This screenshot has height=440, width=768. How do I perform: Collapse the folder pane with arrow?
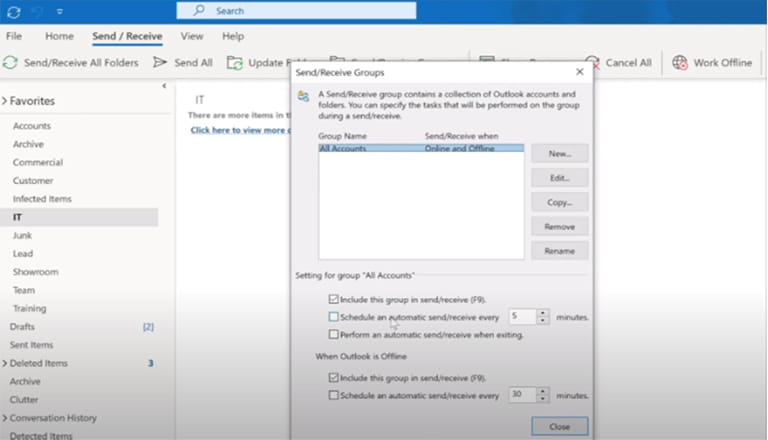pyautogui.click(x=165, y=86)
